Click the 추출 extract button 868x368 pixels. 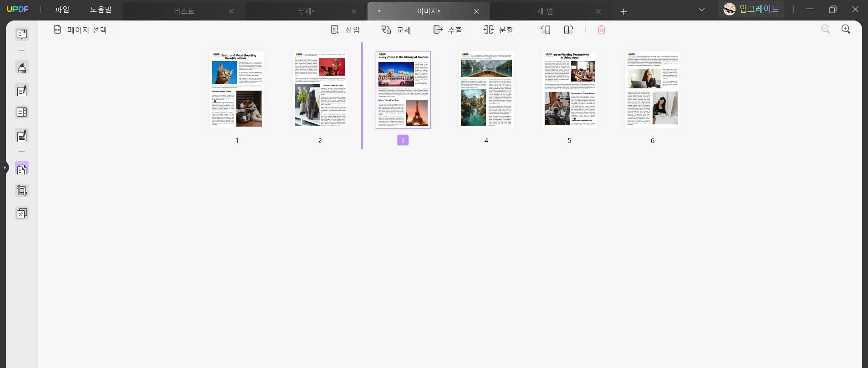tap(448, 30)
